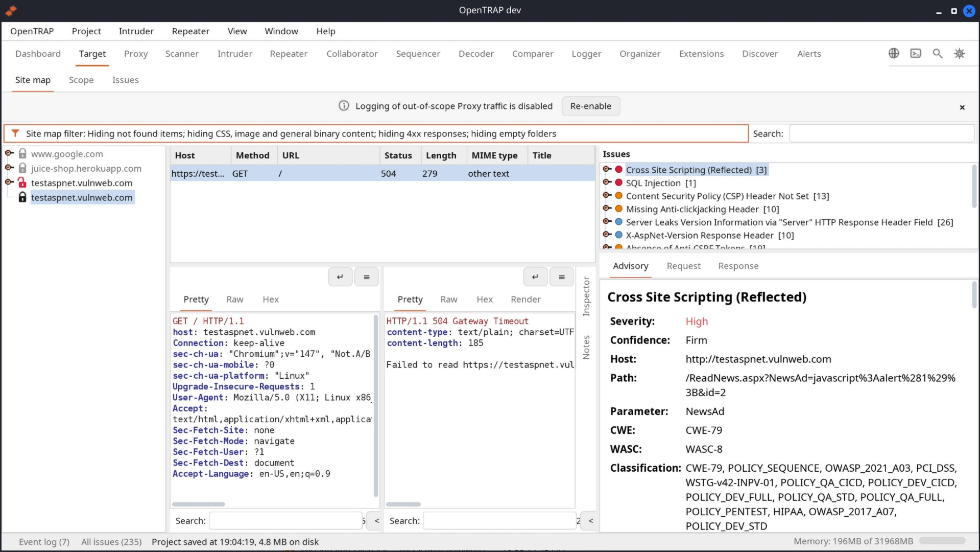Screen dimensions: 980x552
Task: Click the OpenTRAP logo in title bar
Action: (11, 10)
